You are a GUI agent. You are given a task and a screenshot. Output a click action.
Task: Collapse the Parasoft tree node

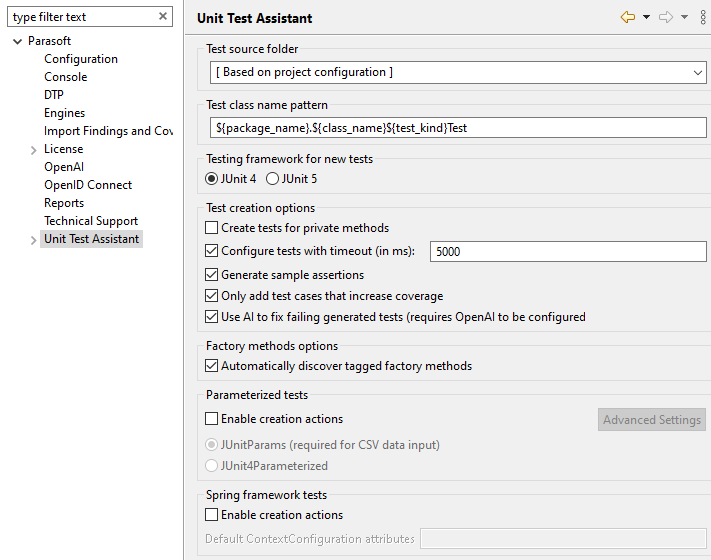pyautogui.click(x=17, y=41)
